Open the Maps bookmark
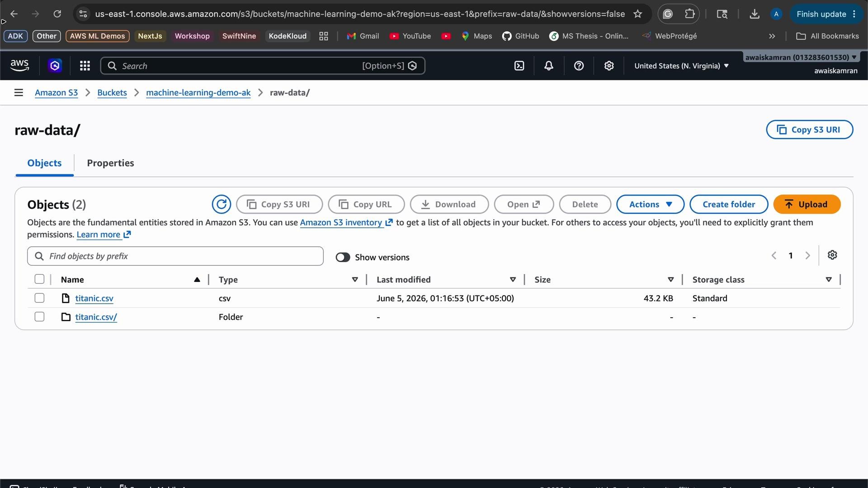Image resolution: width=868 pixels, height=488 pixels. [x=476, y=36]
